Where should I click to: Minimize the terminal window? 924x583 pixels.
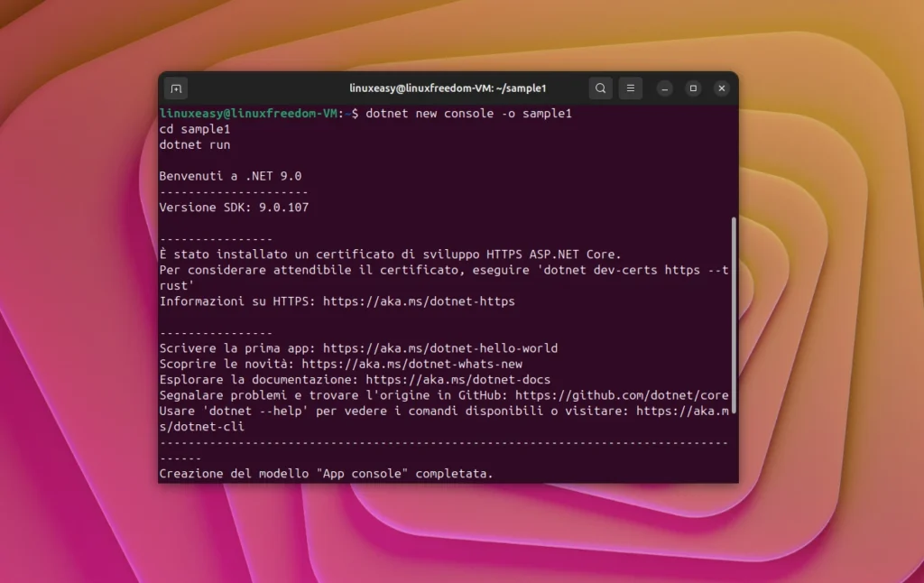(664, 88)
